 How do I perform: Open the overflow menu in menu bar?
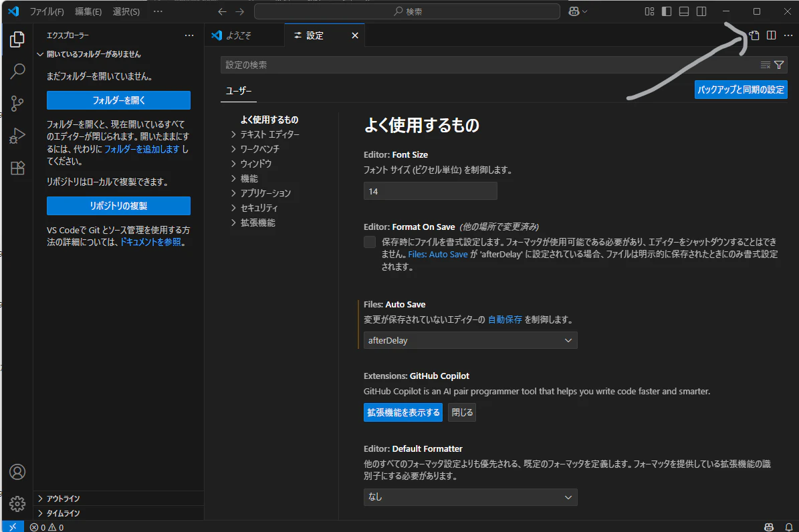(158, 11)
